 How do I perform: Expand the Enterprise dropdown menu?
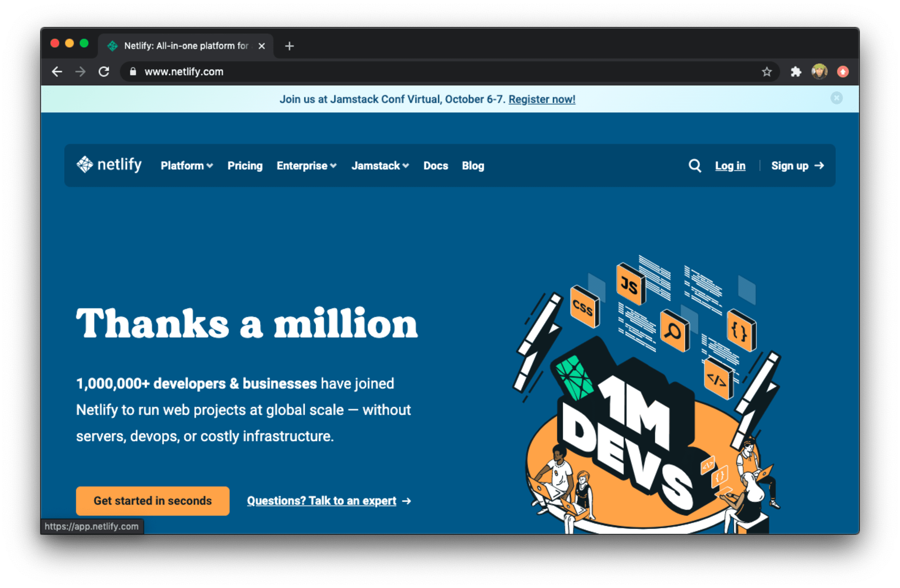coord(306,165)
